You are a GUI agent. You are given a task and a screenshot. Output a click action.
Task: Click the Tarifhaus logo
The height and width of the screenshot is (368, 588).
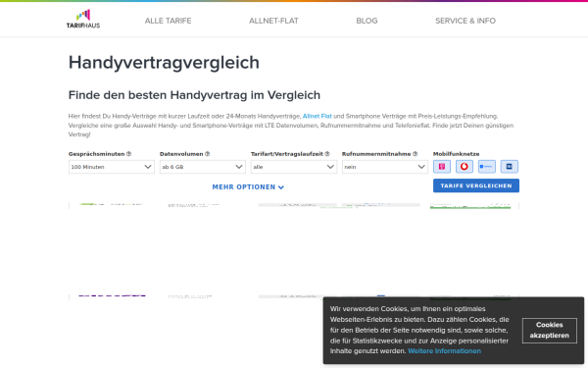click(x=83, y=19)
